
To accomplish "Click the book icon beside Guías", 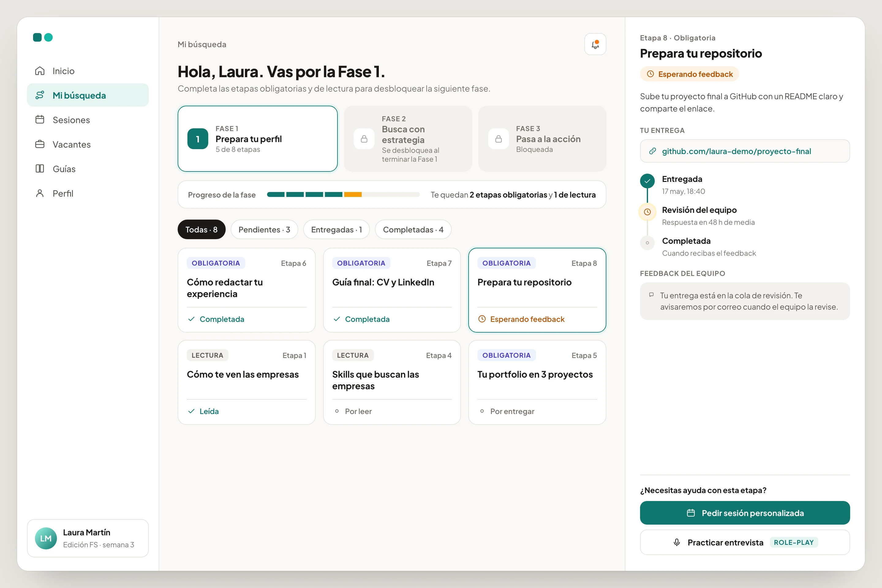I will coord(40,169).
